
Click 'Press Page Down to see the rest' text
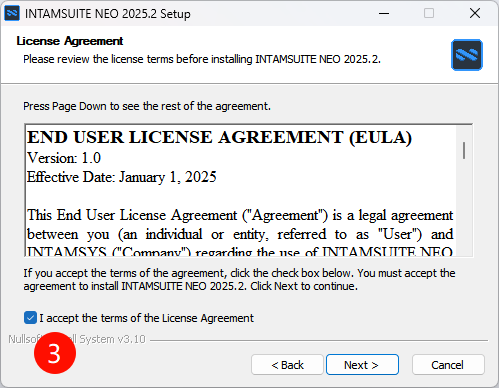[x=147, y=106]
